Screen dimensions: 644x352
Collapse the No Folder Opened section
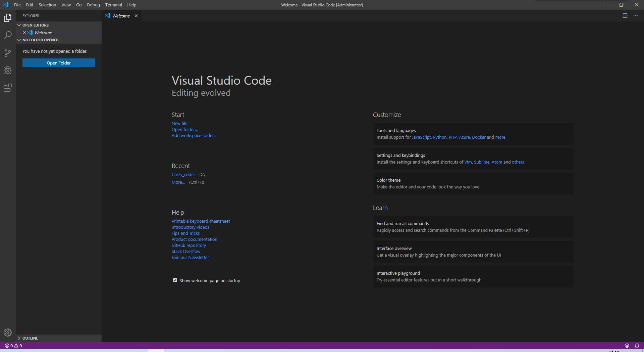[x=59, y=40]
